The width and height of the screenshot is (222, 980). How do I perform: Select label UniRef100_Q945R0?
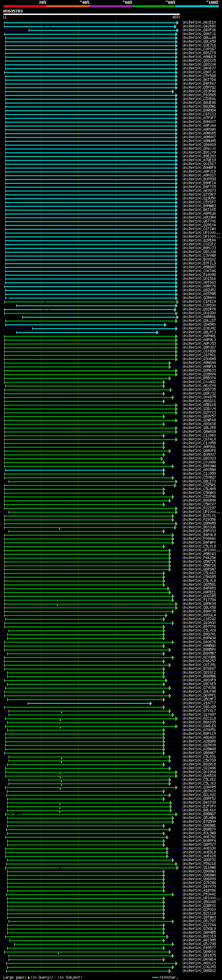pyautogui.click(x=199, y=324)
